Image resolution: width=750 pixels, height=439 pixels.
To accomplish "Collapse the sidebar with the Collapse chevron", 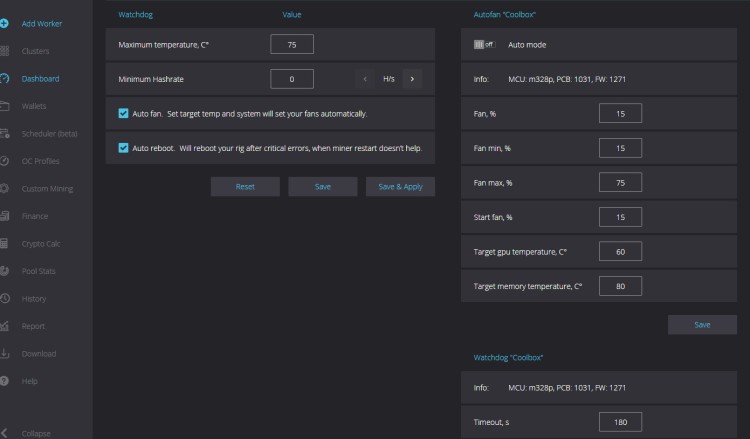I will tap(5, 432).
